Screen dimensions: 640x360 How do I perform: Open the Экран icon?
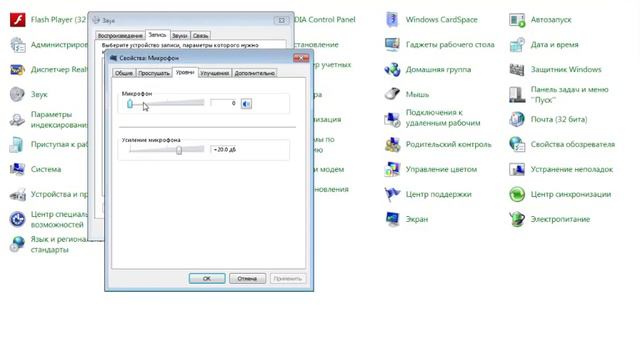392,219
